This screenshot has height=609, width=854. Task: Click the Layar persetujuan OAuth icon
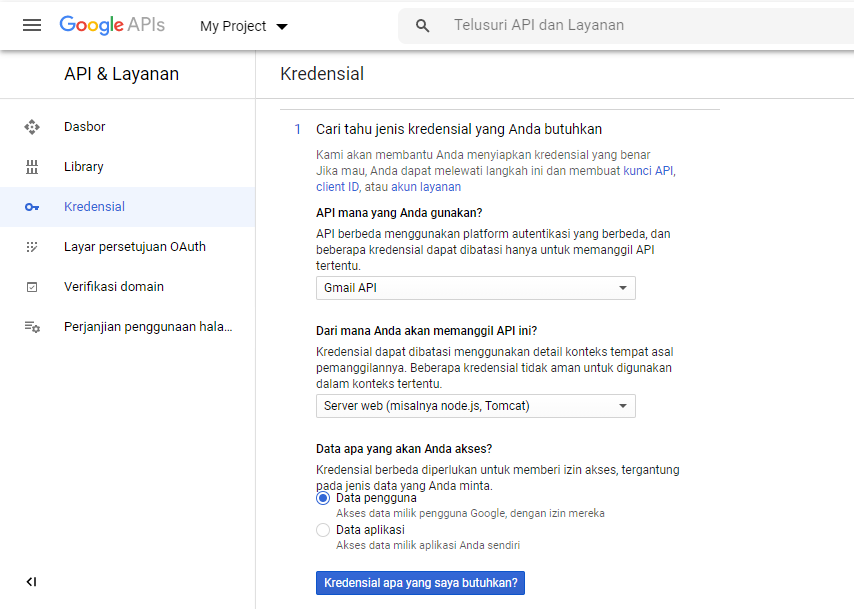[x=32, y=247]
